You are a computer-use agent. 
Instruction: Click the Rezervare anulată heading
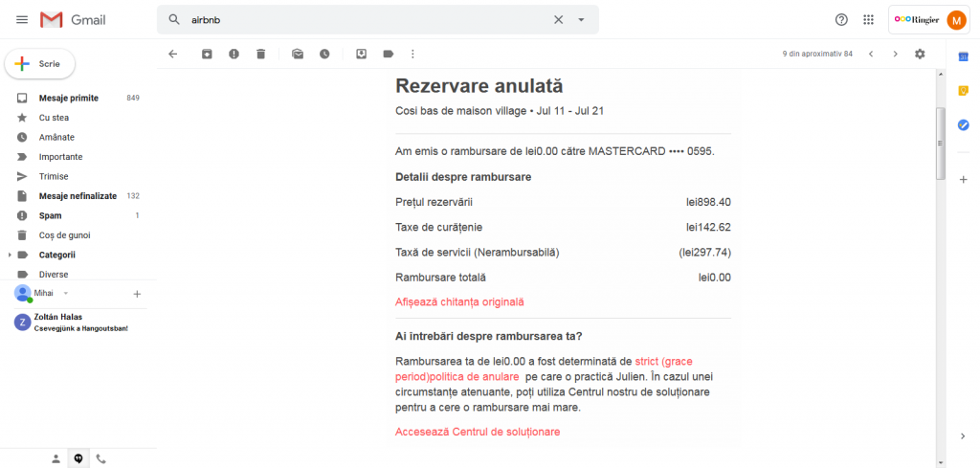479,85
